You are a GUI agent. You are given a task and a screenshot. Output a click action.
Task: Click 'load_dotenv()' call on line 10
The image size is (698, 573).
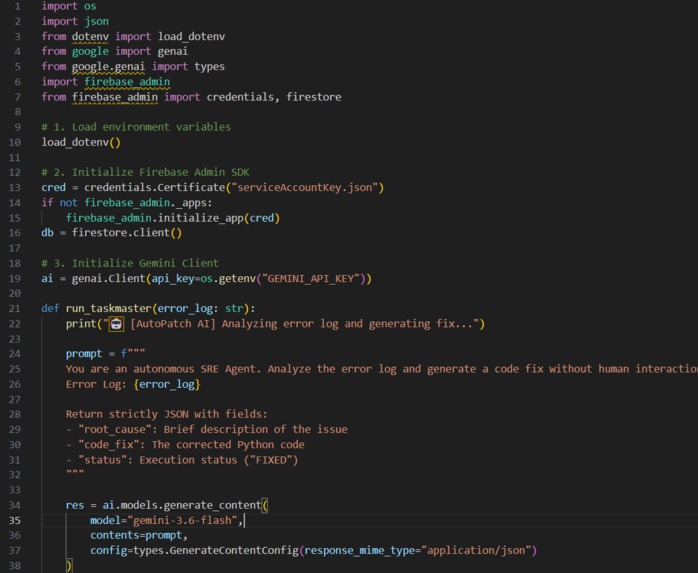(81, 142)
